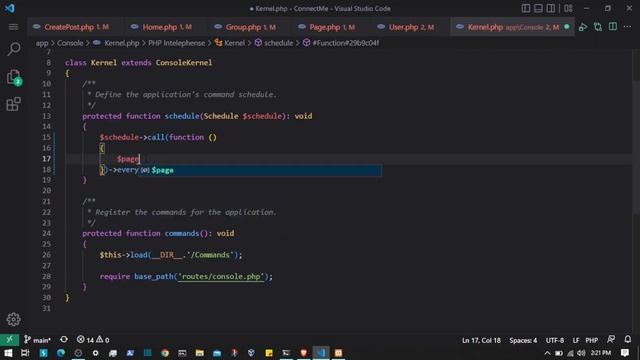This screenshot has width=640, height=360.
Task: Click the volume icon in system tray
Action: coord(581,353)
